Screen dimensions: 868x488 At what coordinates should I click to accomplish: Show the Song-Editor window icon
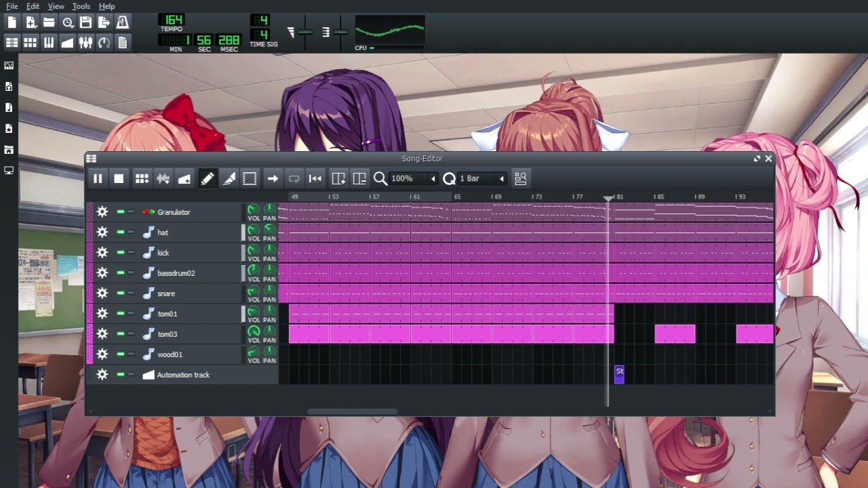point(12,43)
